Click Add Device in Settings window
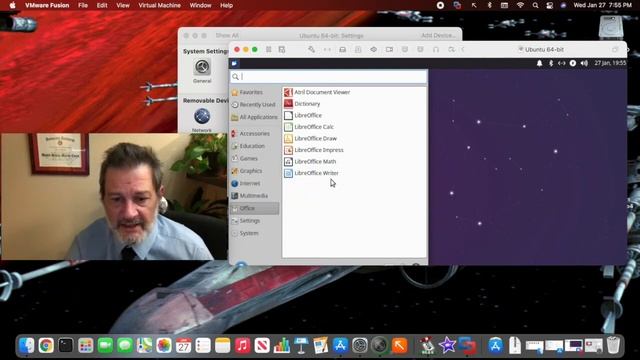 pyautogui.click(x=438, y=36)
